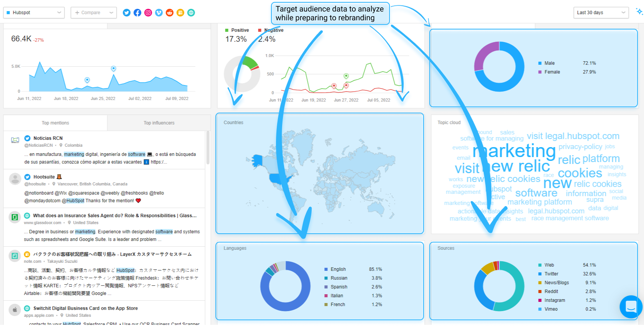Filter by Vimeo source icon in top bar

click(x=159, y=13)
